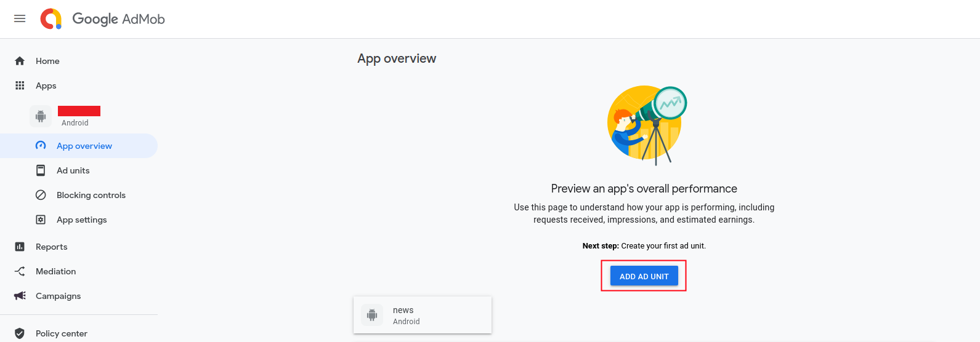This screenshot has width=980, height=342.
Task: Select the news Android app card
Action: click(422, 315)
